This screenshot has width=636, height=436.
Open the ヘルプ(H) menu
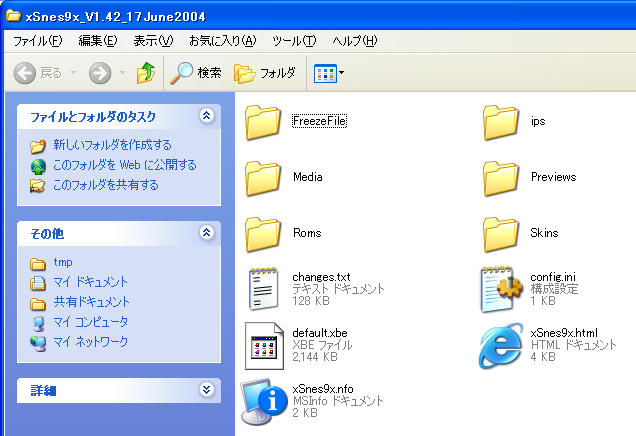click(355, 41)
